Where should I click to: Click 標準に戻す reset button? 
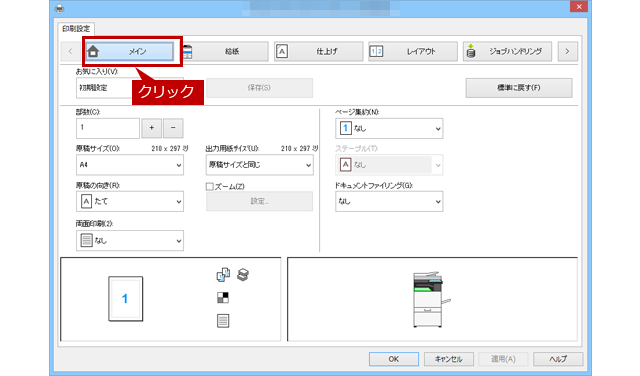coord(519,88)
